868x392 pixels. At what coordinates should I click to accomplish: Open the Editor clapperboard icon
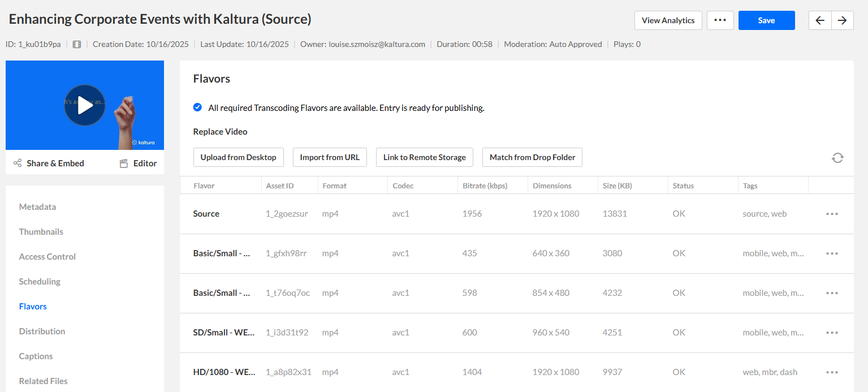[124, 163]
